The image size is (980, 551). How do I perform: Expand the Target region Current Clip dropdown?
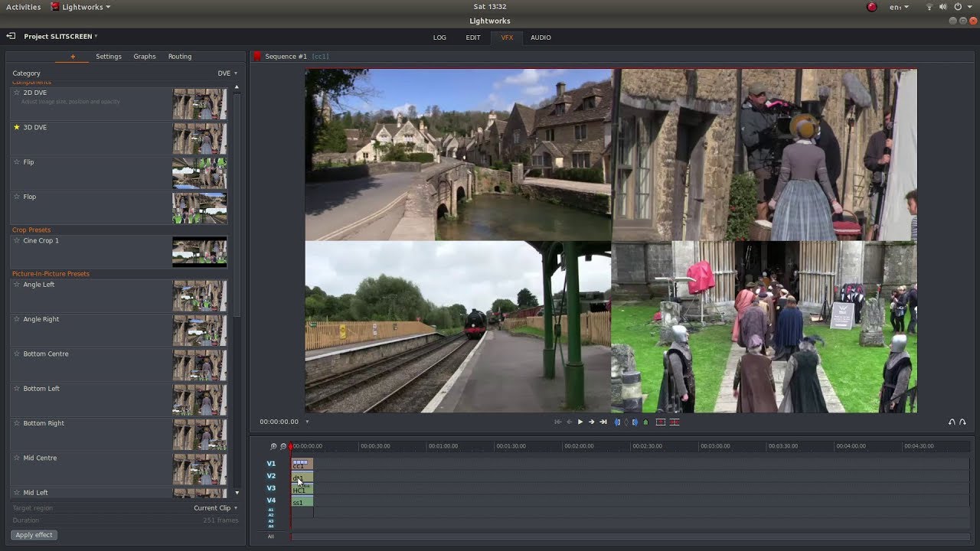tap(216, 508)
